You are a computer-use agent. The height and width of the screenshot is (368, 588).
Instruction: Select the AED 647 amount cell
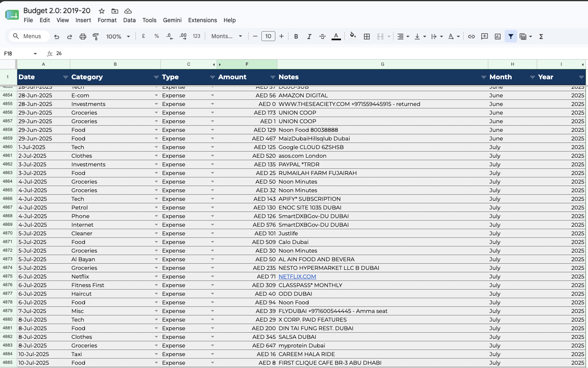coord(247,345)
